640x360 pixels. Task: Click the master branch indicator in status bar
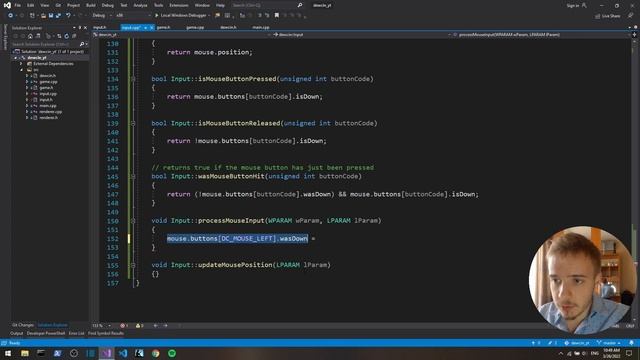[x=609, y=343]
